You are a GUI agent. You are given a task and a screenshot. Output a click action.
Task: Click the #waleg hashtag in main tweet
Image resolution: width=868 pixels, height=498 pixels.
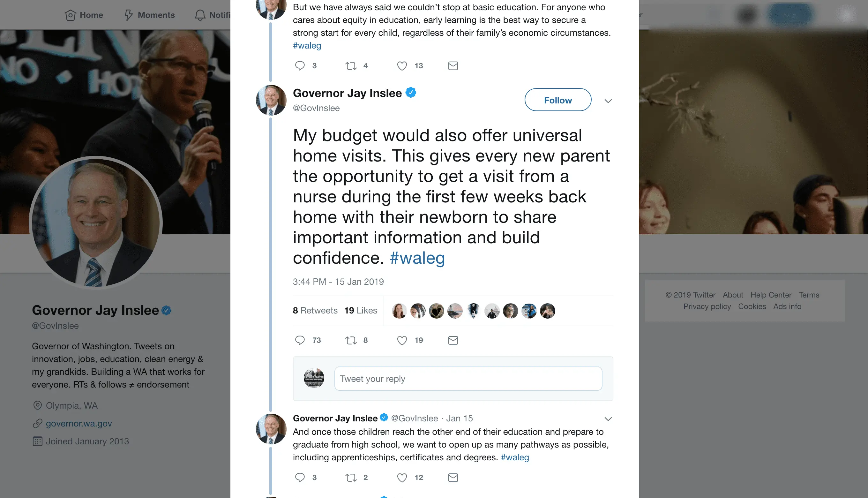click(x=417, y=258)
